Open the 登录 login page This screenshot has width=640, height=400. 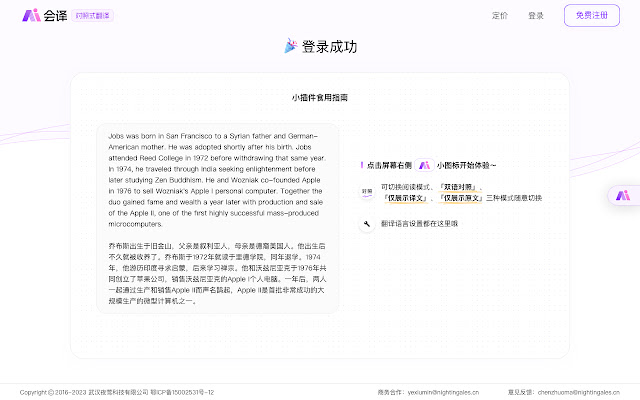pyautogui.click(x=536, y=16)
